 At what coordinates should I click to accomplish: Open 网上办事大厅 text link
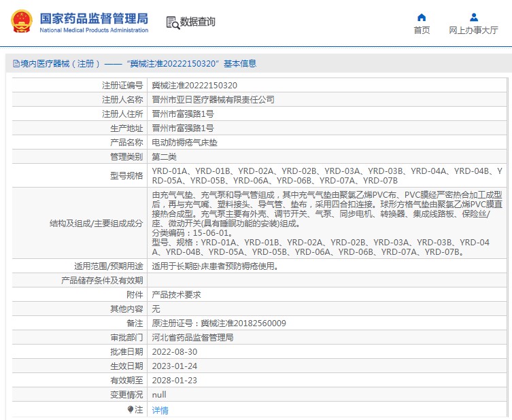tap(473, 30)
